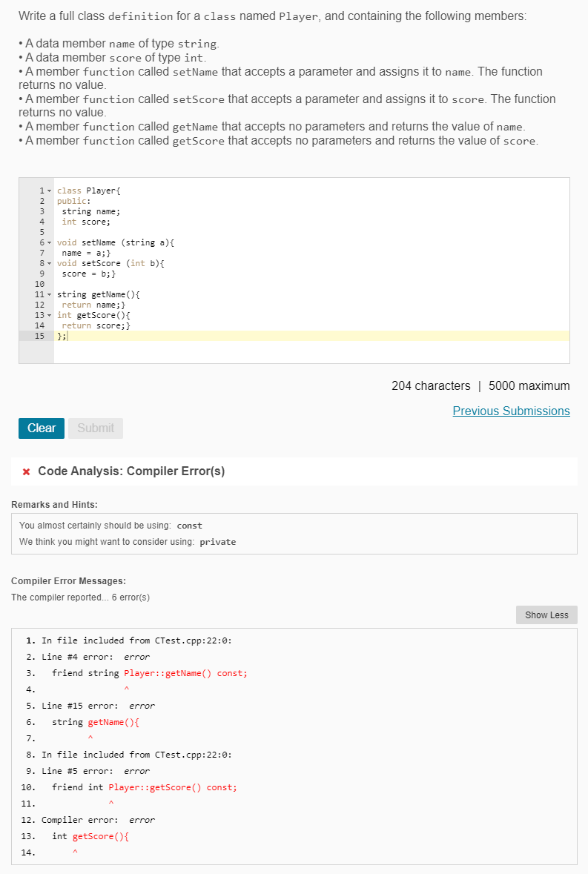Click 'void setName (string a){' on line 6
Screen dimensions: 588x874
coord(116,242)
